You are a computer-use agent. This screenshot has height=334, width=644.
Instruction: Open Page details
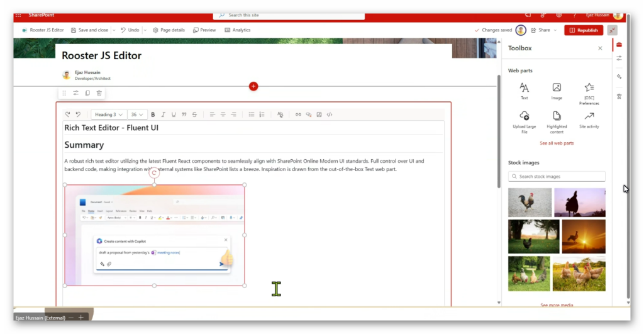169,30
